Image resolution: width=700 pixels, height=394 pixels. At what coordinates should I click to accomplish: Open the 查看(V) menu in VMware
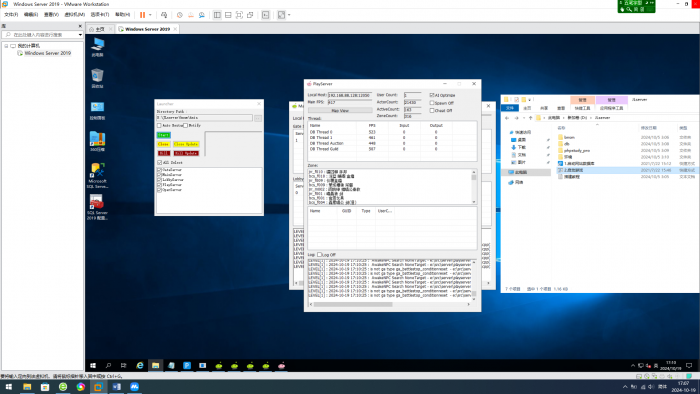point(51,15)
